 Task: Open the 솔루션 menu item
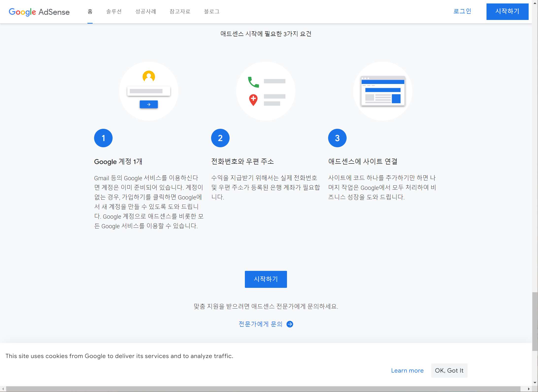coord(114,12)
